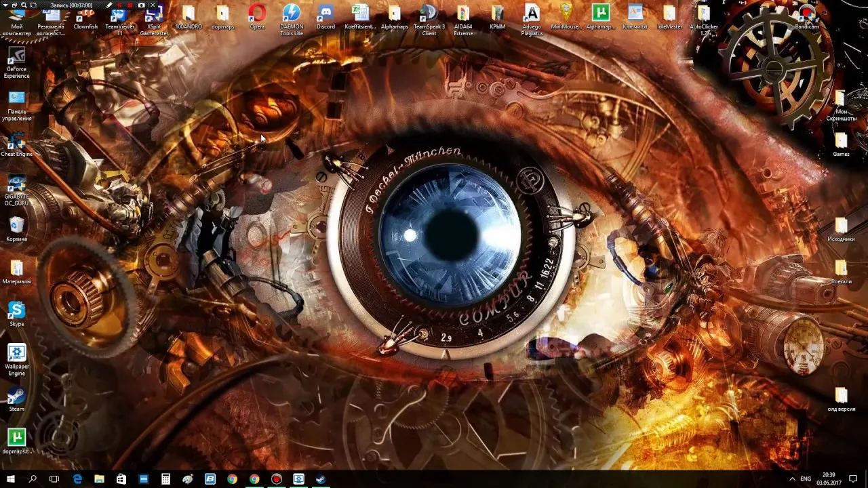This screenshot has height=488, width=868.
Task: Open the Windows Start menu
Action: pyautogui.click(x=11, y=479)
